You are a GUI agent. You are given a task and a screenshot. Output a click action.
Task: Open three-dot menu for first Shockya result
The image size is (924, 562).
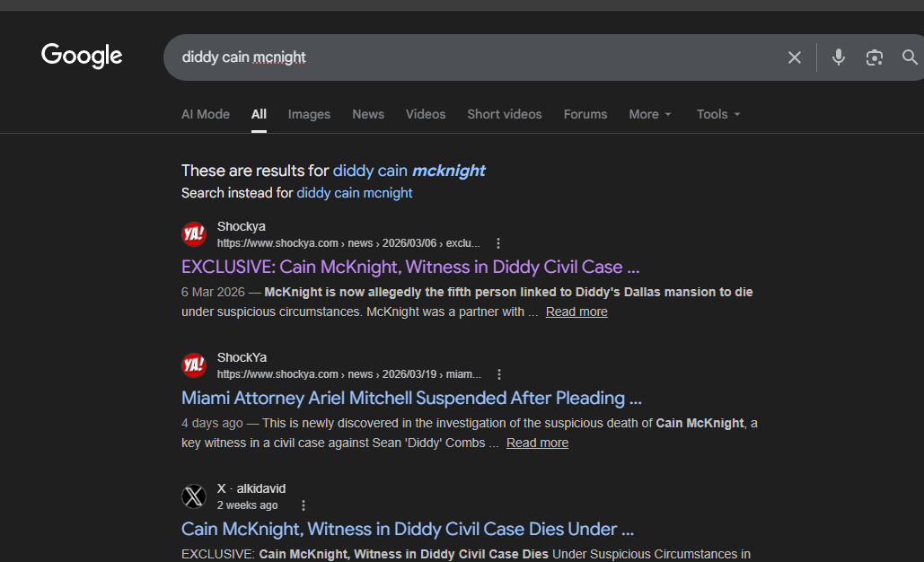point(498,243)
